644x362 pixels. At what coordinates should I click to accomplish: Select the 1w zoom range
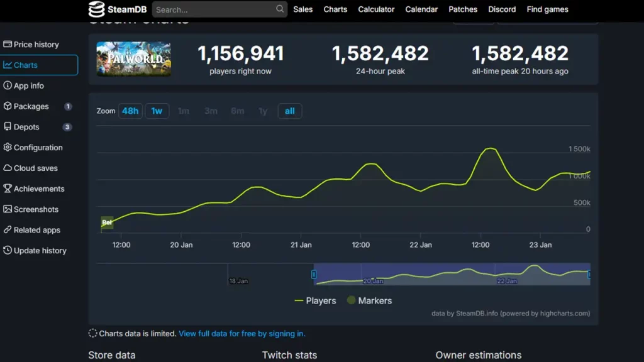coord(157,111)
